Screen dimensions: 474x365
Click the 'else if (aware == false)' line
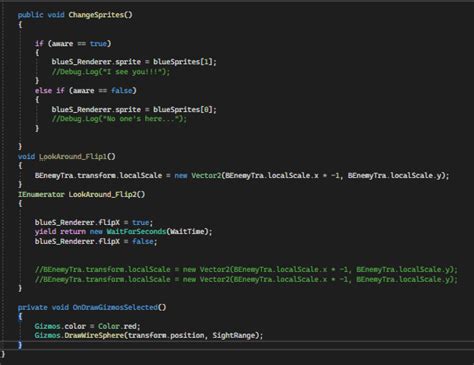(x=86, y=91)
